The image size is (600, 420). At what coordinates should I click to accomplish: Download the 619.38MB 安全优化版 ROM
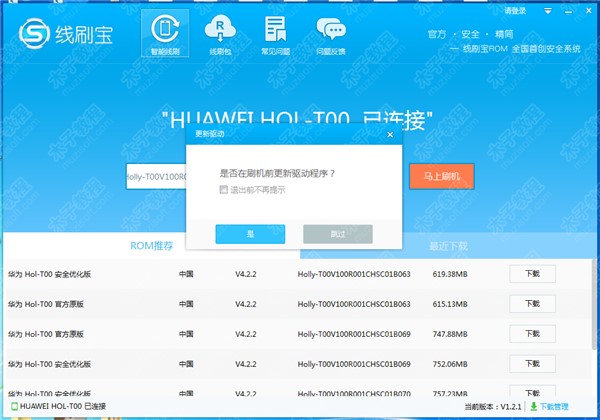532,274
